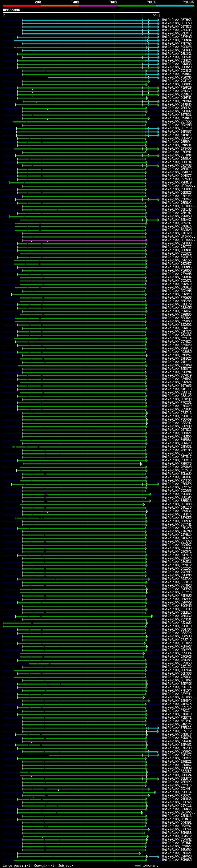Viewport: 197px width, 868px height.
Task: Select hit UniRef100_B9RVK8
Action: 177,856
